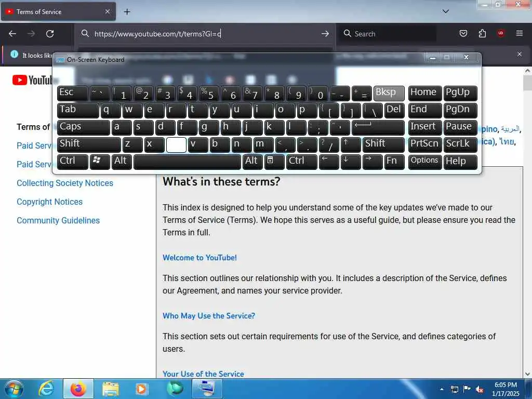532x399 pixels.
Task: Open Collecting Society Notices link
Action: pos(65,183)
